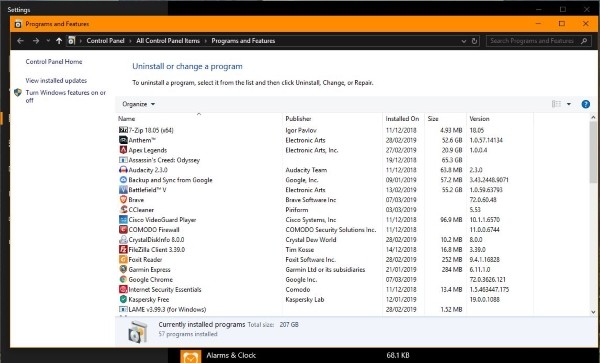Click the Brave browser lion icon

coord(123,200)
